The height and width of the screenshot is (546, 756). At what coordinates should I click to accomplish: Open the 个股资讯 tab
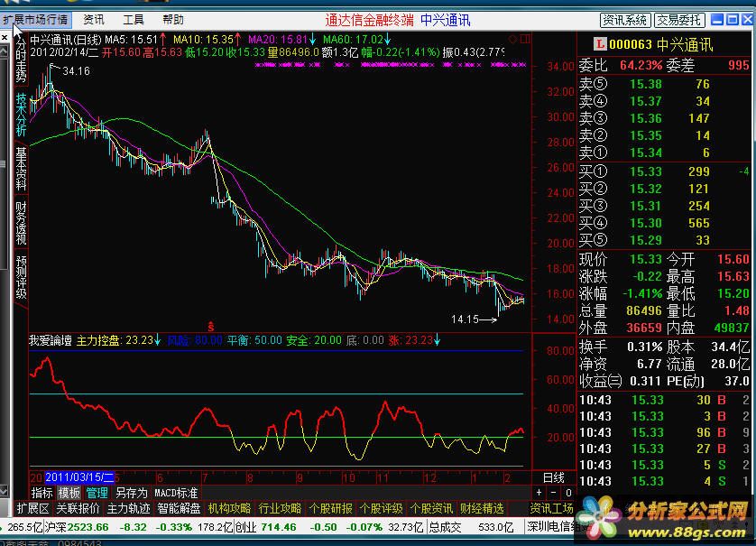click(x=431, y=508)
